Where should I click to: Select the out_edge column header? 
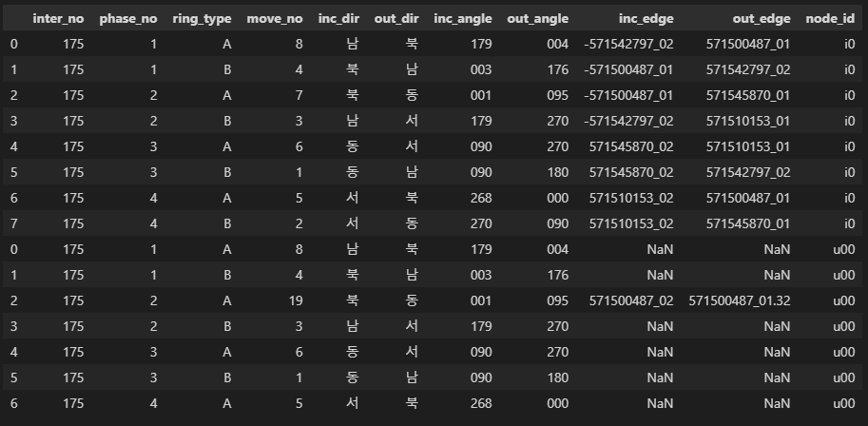click(762, 18)
